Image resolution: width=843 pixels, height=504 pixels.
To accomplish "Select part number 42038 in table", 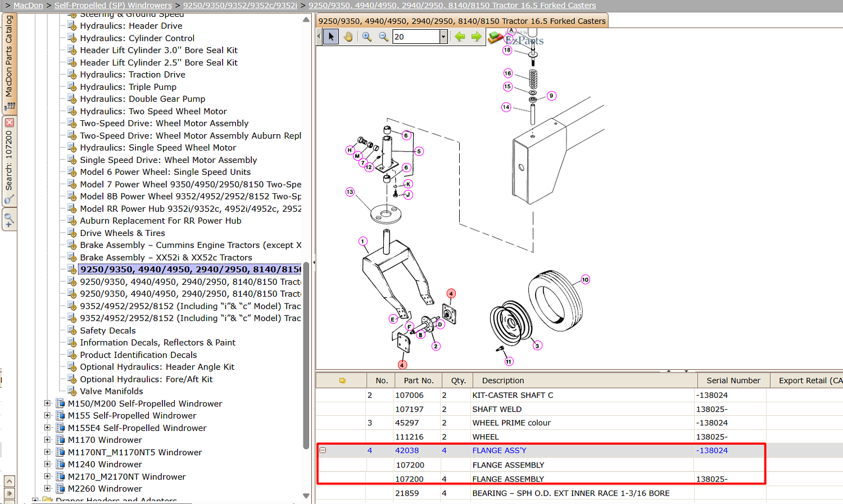I will click(x=407, y=451).
